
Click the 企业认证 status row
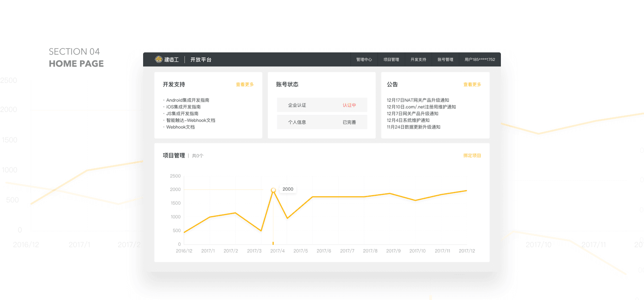coord(322,105)
